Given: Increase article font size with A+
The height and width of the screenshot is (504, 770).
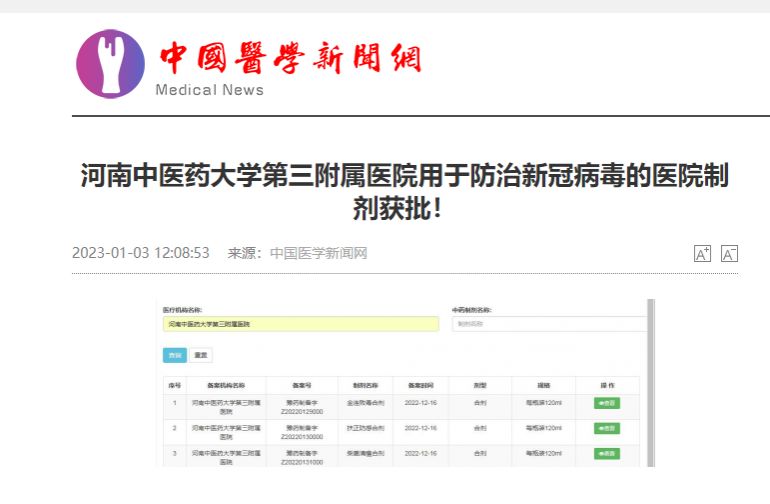Looking at the screenshot, I should pos(702,254).
